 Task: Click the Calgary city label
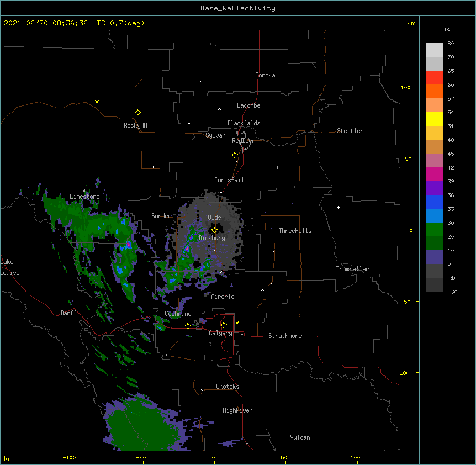(x=220, y=333)
